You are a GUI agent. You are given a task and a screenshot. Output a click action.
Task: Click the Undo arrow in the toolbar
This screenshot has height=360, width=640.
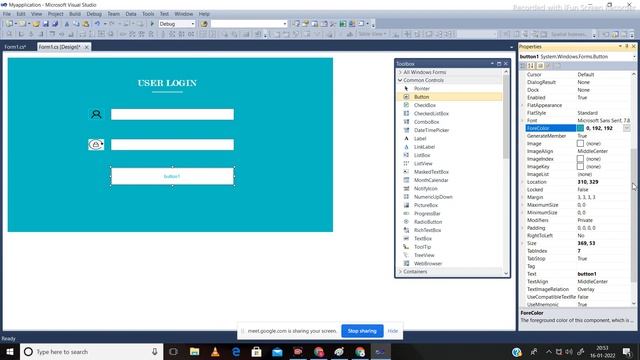(97, 24)
